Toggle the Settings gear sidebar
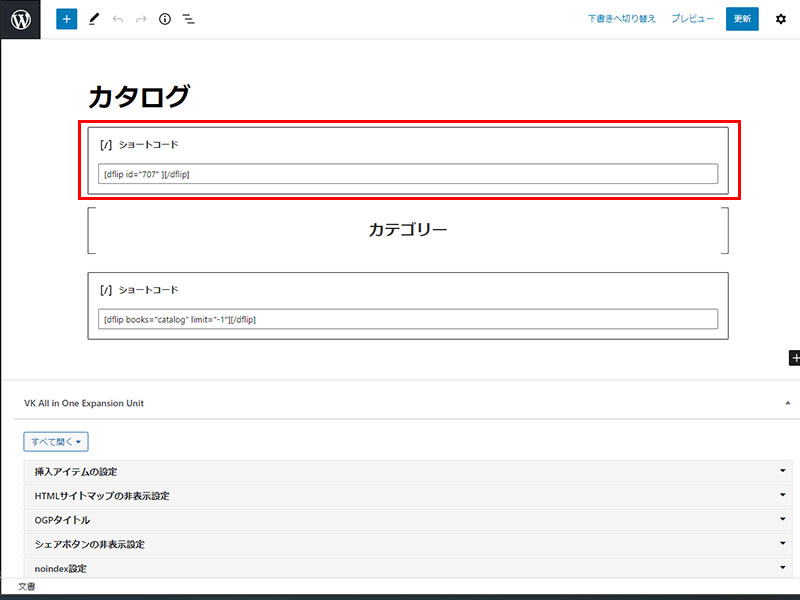The width and height of the screenshot is (800, 600). point(781,19)
